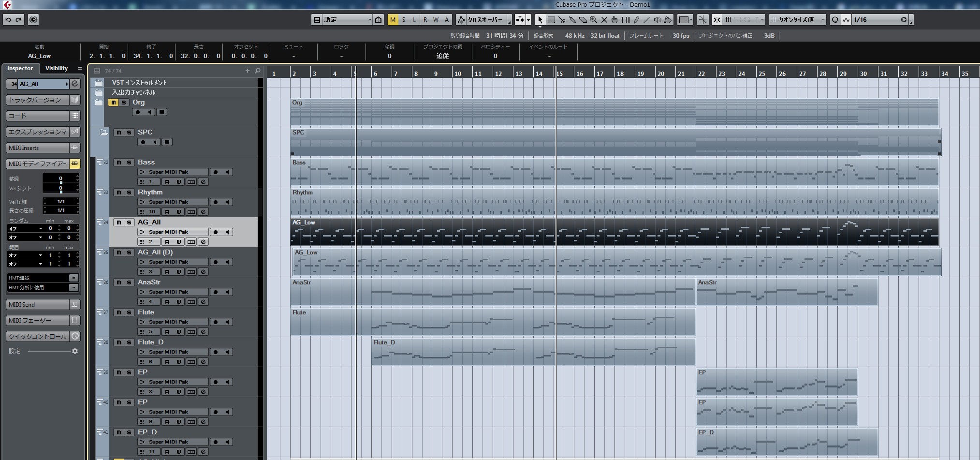This screenshot has width=980, height=460.
Task: Open the color selector dropdown in toolbar
Action: point(686,20)
